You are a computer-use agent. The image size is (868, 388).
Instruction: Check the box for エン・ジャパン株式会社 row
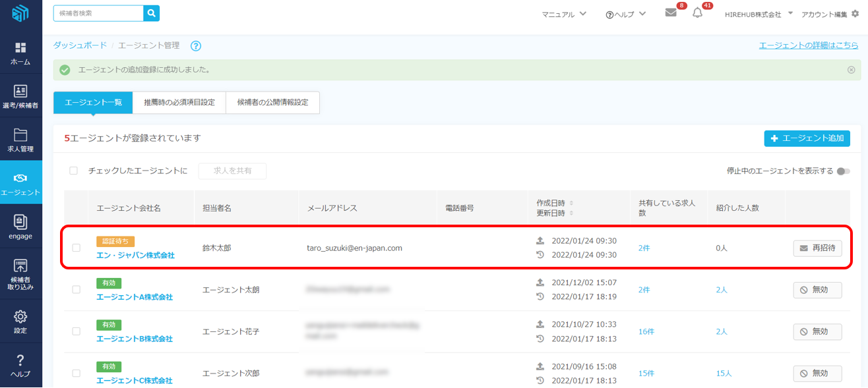click(x=76, y=248)
